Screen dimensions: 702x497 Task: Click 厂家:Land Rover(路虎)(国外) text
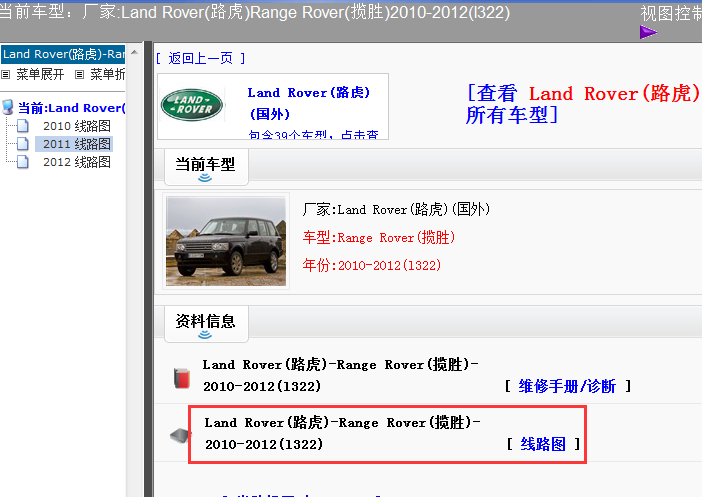click(x=396, y=209)
